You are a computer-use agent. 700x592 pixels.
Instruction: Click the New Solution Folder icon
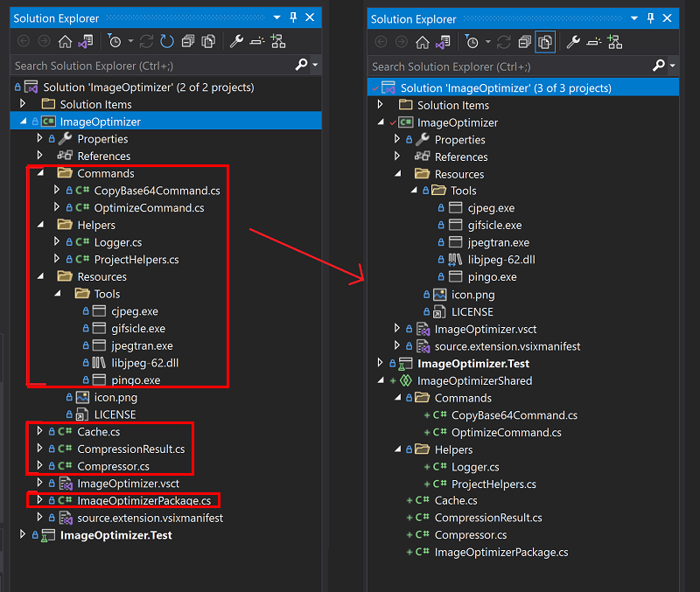279,41
